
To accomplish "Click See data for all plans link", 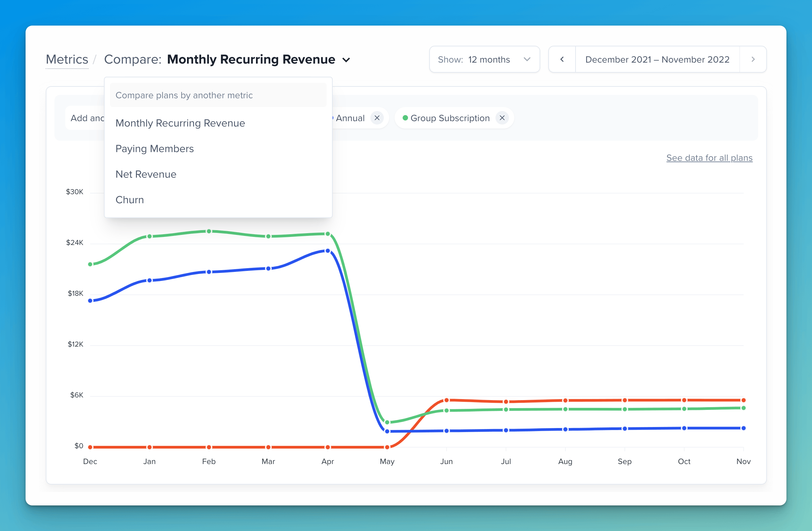I will coord(709,157).
